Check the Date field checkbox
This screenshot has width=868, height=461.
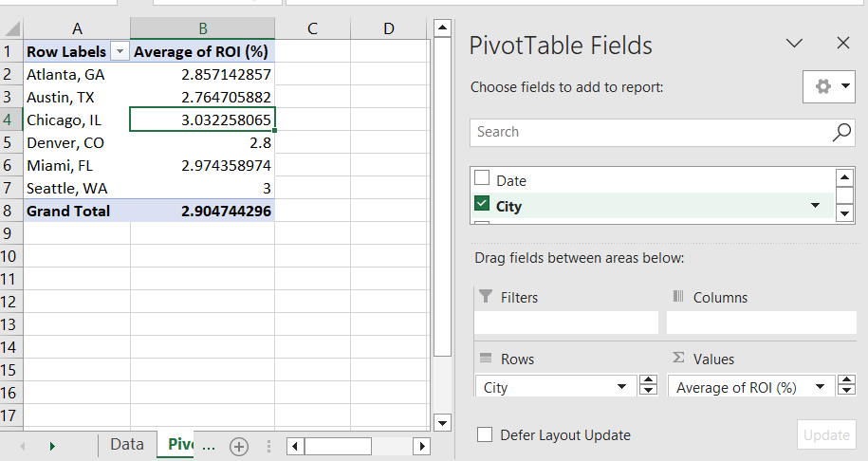(x=482, y=179)
